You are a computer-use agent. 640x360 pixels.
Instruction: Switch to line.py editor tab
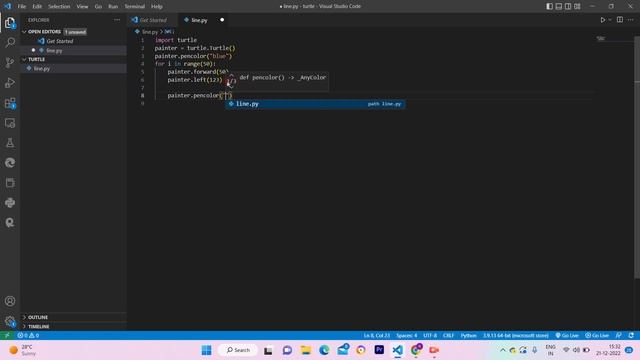pos(199,20)
